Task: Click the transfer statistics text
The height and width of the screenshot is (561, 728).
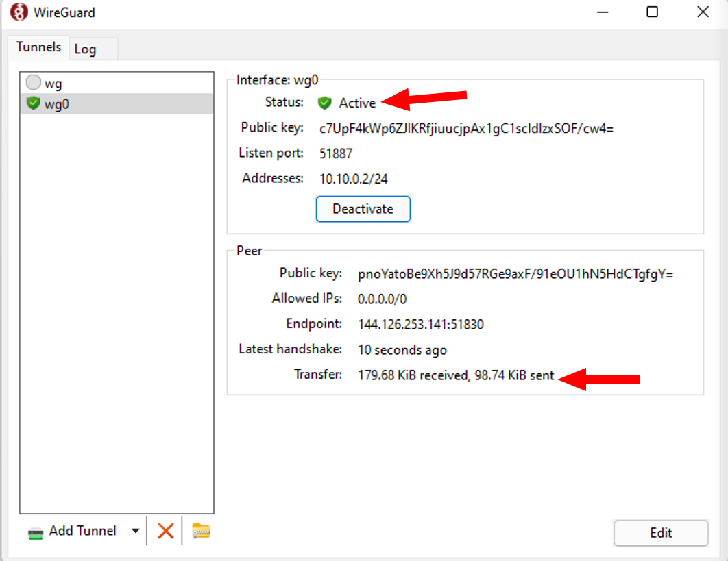Action: (456, 375)
